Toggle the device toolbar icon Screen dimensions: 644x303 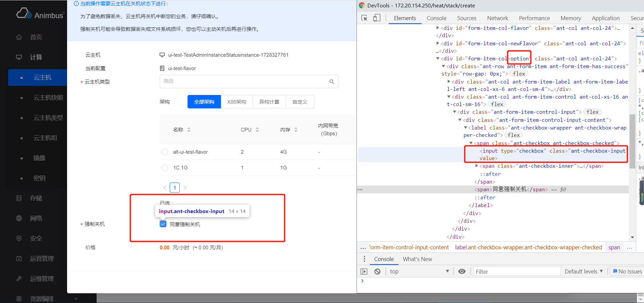pyautogui.click(x=377, y=18)
